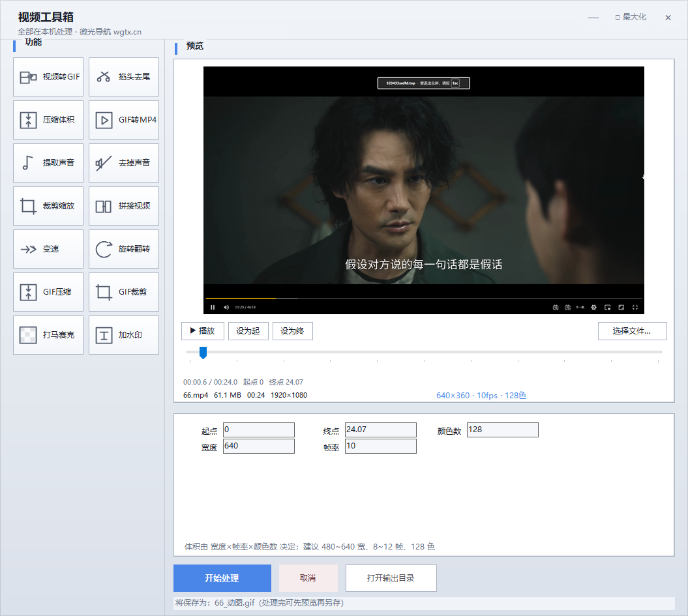
Task: Open the 选择文件... file chooser
Action: 633,331
